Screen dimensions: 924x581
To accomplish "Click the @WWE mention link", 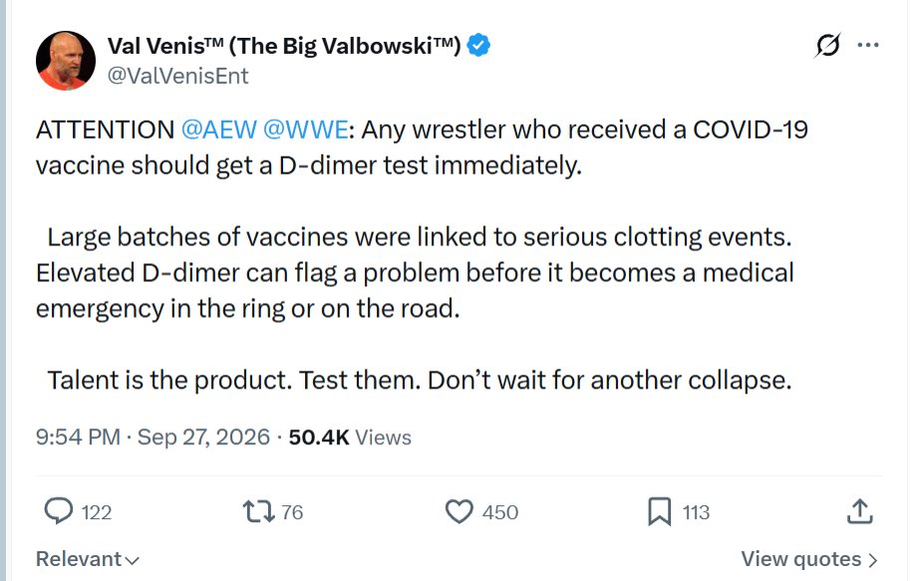I will click(305, 130).
